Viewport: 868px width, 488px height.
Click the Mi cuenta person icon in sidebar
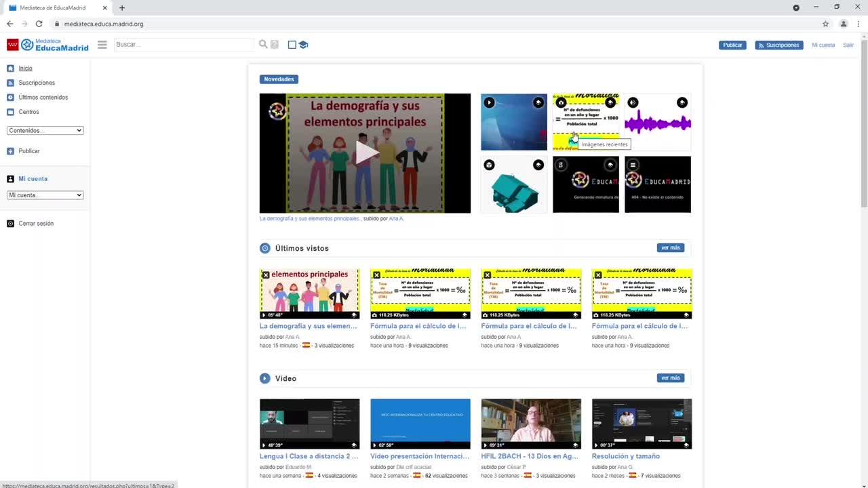(x=10, y=179)
